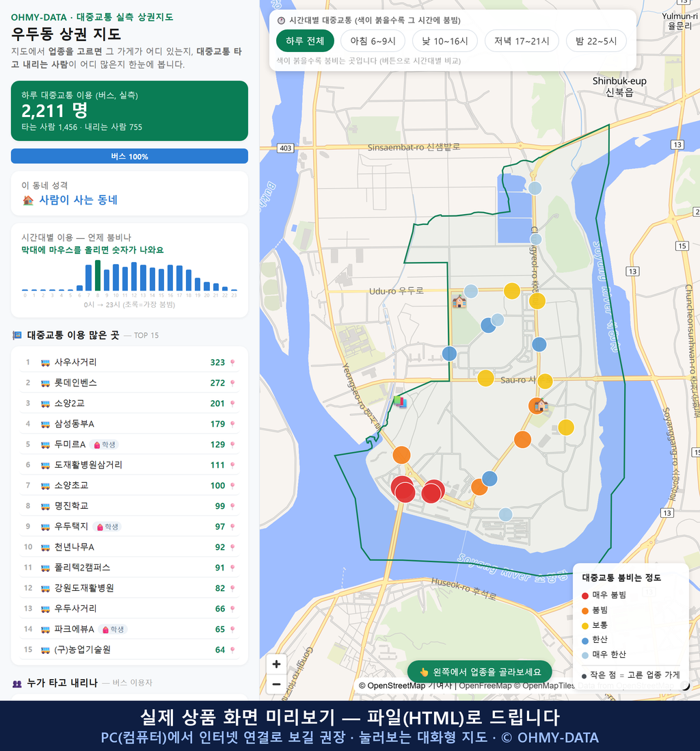
Task: Zoom in with the map plus button
Action: 276,664
